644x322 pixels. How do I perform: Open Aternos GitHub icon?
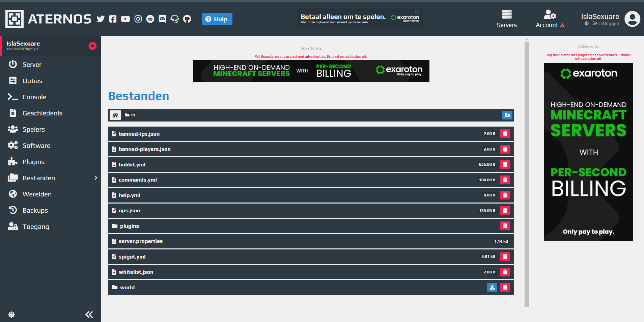[x=187, y=19]
